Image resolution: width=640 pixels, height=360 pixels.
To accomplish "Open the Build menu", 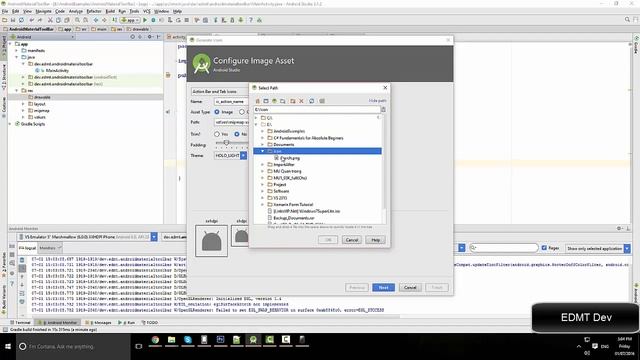I will 110,11.
